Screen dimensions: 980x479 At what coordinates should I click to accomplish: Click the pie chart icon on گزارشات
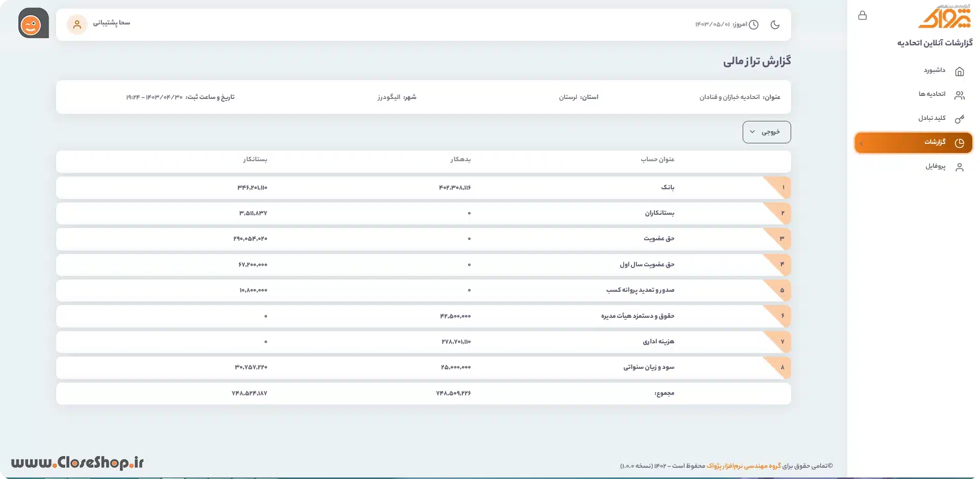[x=960, y=143]
